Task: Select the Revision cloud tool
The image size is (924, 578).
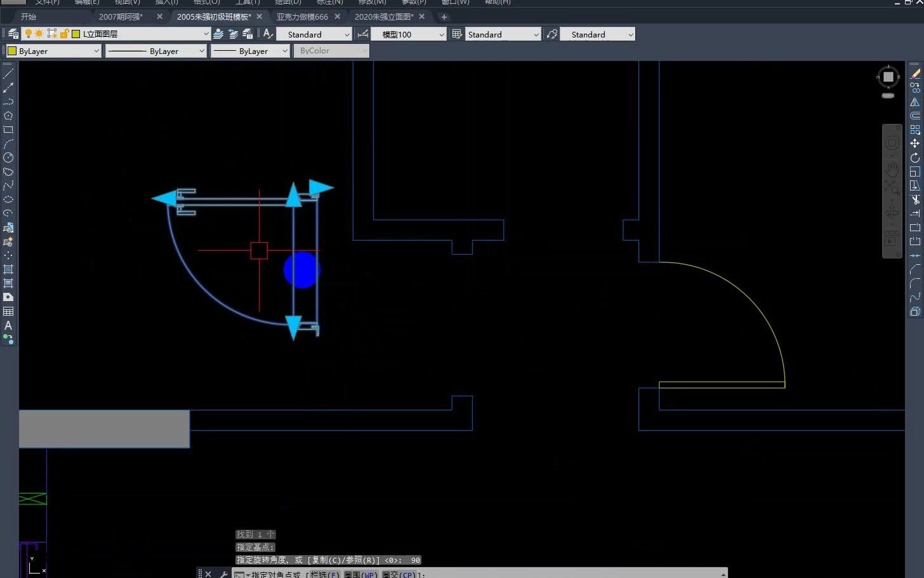Action: (x=8, y=171)
